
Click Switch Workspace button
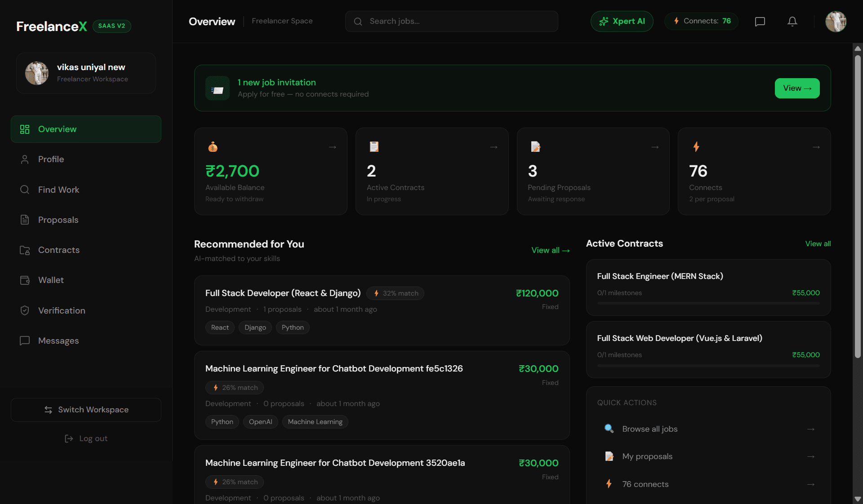[x=86, y=410]
